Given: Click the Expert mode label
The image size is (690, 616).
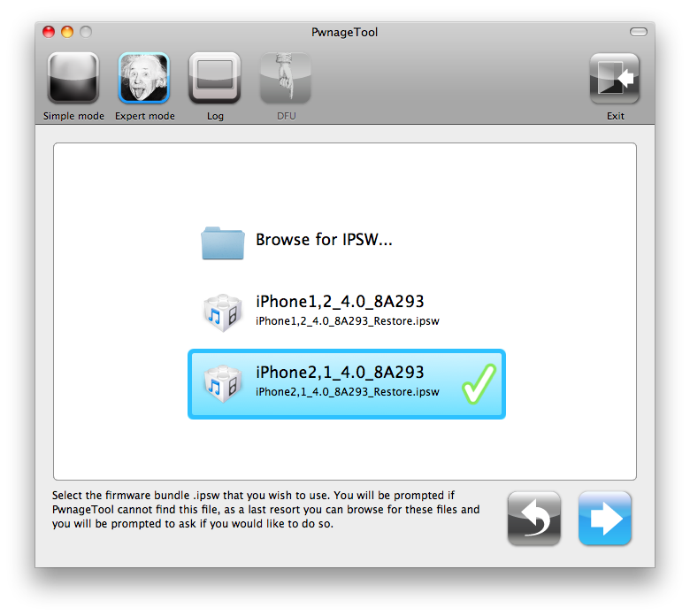Looking at the screenshot, I should coord(145,116).
